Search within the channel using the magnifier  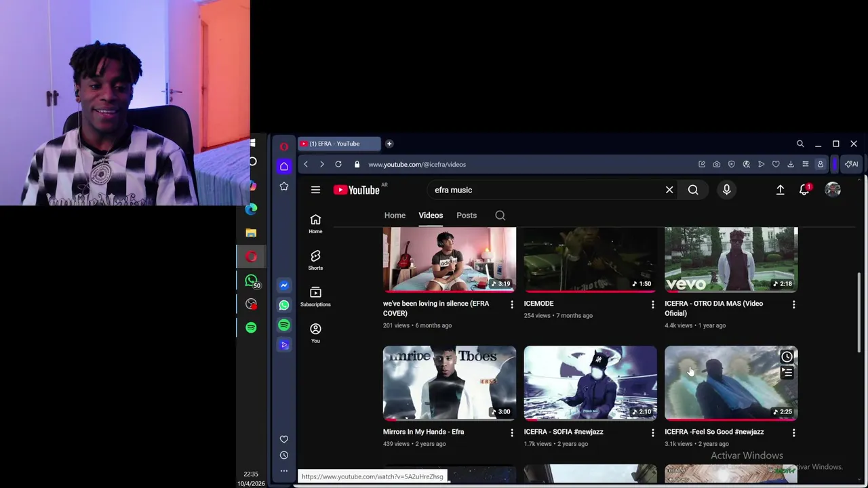pyautogui.click(x=500, y=216)
